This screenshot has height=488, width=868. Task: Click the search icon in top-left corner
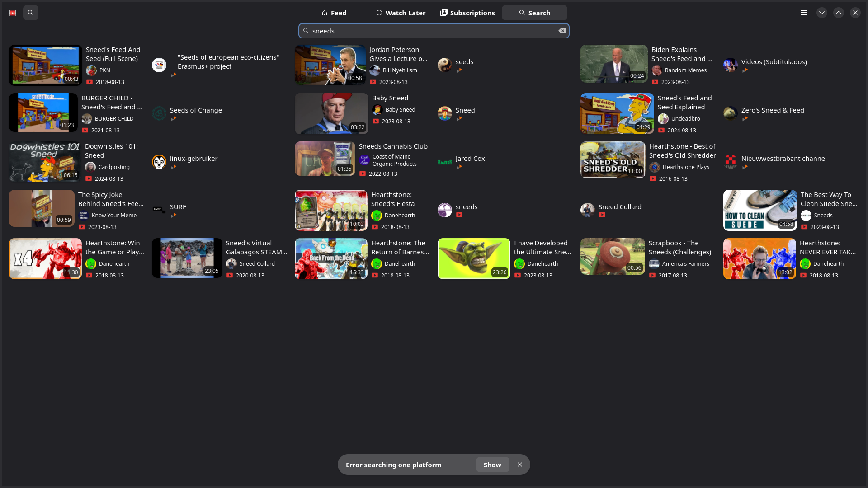(30, 13)
